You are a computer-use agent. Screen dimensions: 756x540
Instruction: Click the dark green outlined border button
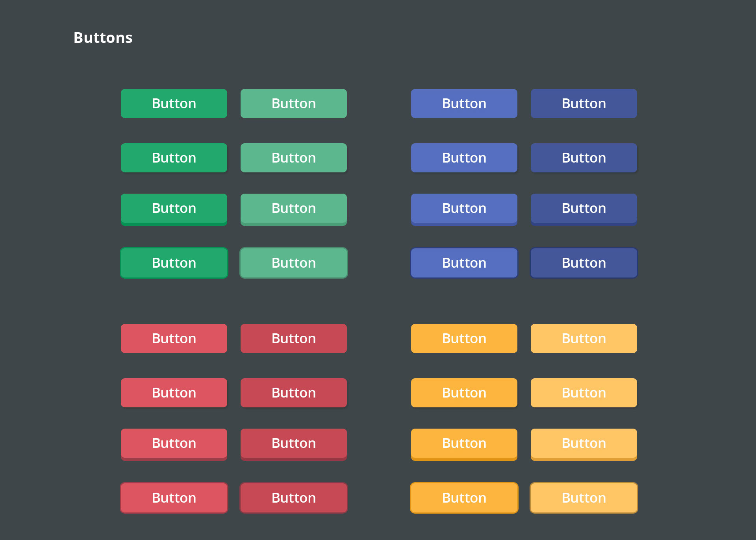click(x=174, y=263)
